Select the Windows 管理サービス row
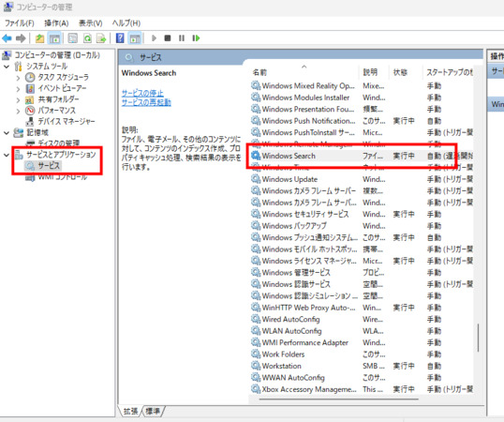Viewport: 504px width, 422px height. tap(362, 273)
